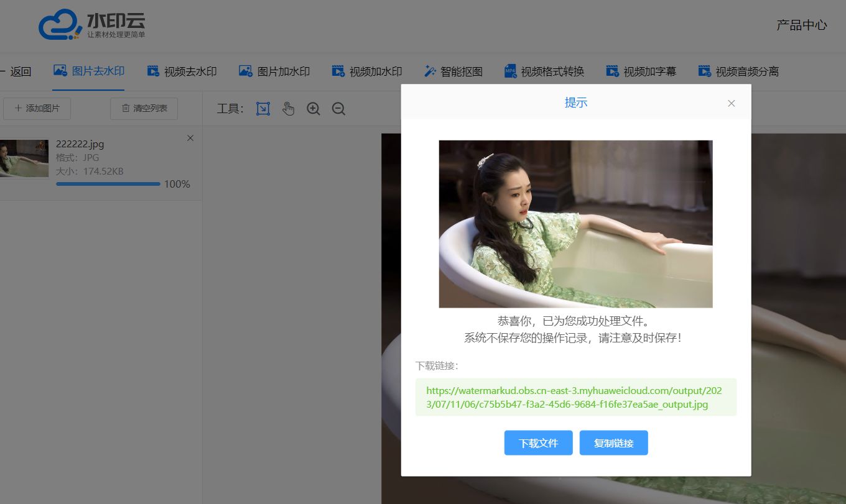Choose the hand pan tool
Viewport: 846px width, 504px height.
(x=288, y=109)
